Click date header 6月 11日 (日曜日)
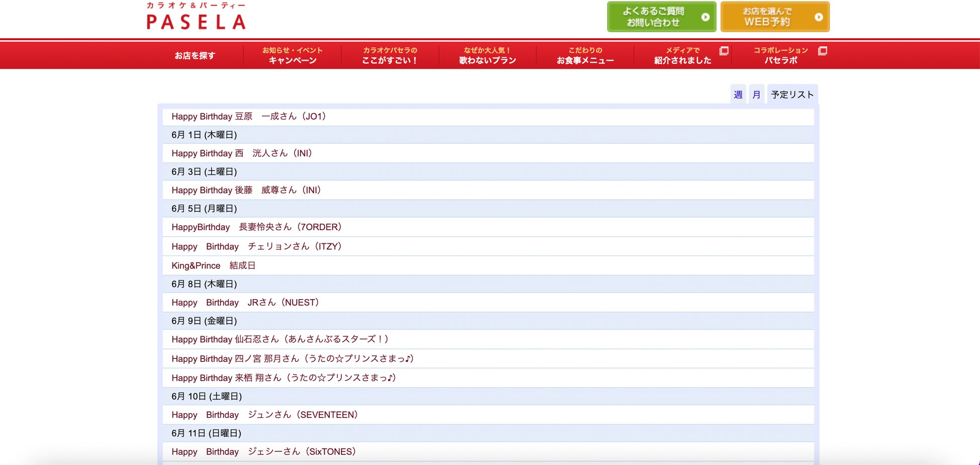Image resolution: width=980 pixels, height=465 pixels. pos(488,433)
